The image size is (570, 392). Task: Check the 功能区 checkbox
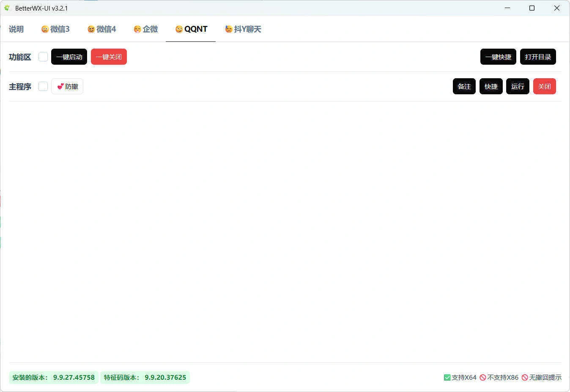(43, 56)
